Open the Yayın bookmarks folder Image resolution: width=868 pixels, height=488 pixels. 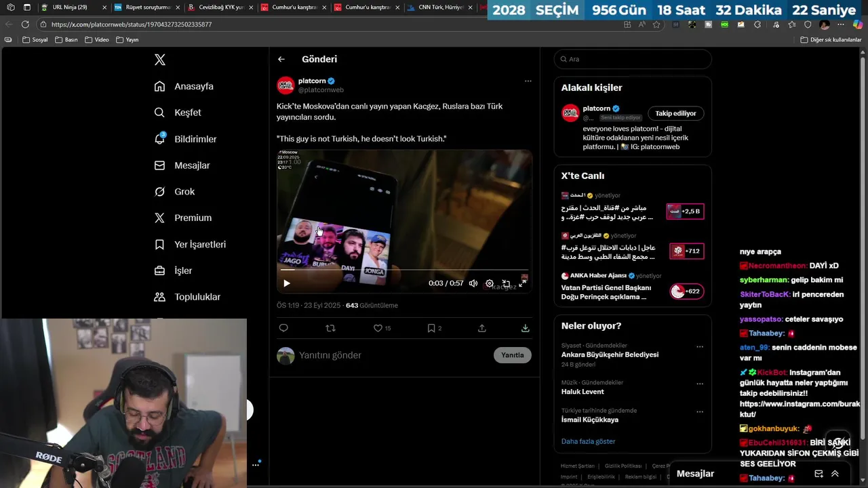127,40
